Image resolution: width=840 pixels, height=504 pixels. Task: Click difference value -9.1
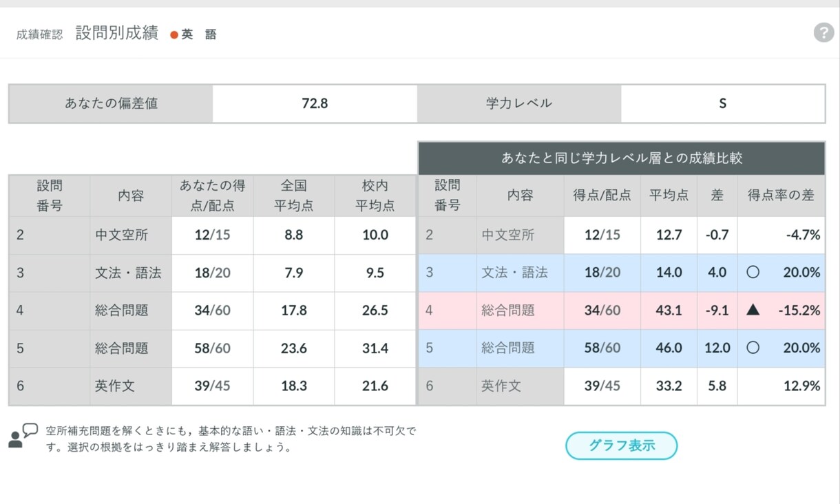[717, 310]
